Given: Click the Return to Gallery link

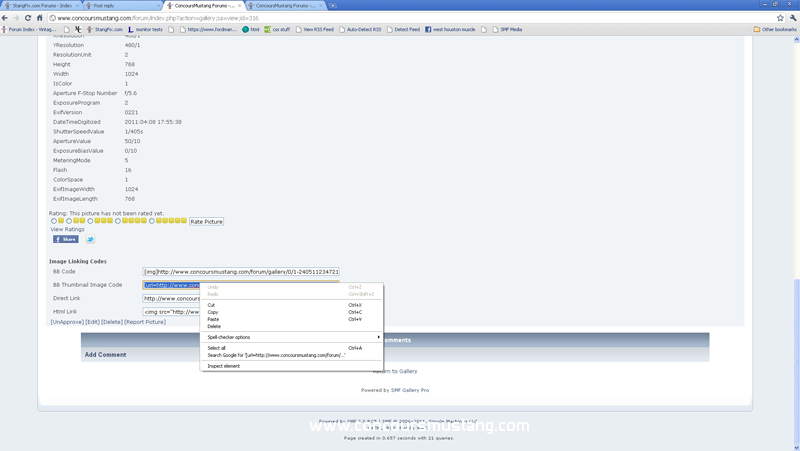Looking at the screenshot, I should click(395, 371).
